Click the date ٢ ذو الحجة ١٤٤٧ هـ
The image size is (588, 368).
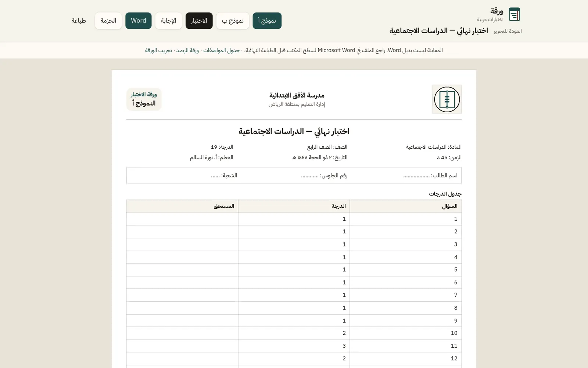312,158
